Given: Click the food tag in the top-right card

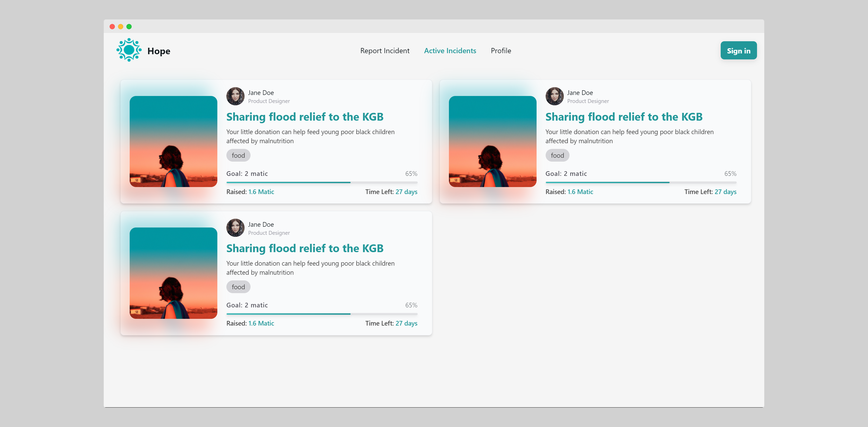Looking at the screenshot, I should tap(557, 155).
